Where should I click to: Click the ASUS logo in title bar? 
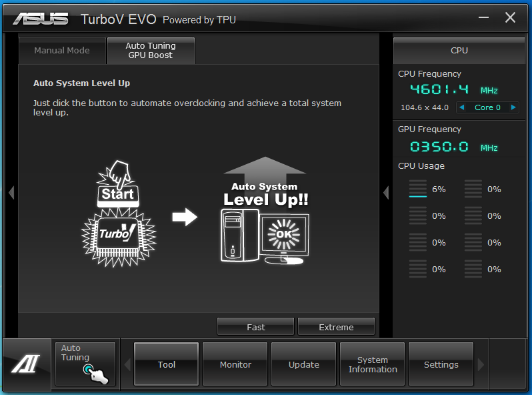point(41,19)
